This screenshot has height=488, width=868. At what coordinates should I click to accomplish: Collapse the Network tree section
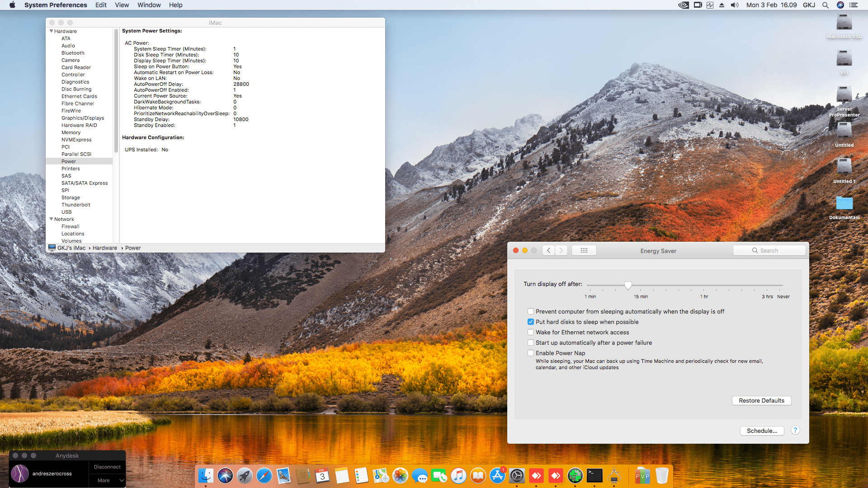51,219
